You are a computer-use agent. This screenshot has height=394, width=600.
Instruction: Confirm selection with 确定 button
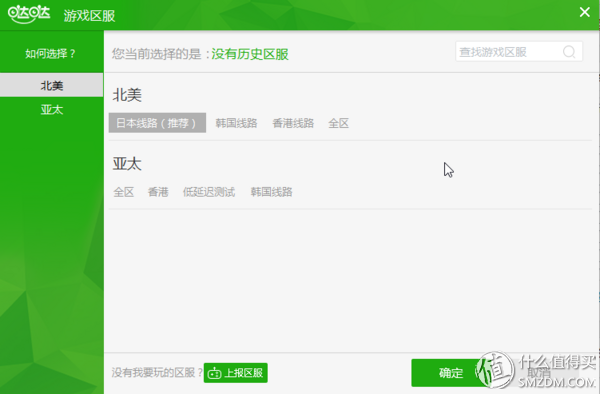(x=451, y=373)
